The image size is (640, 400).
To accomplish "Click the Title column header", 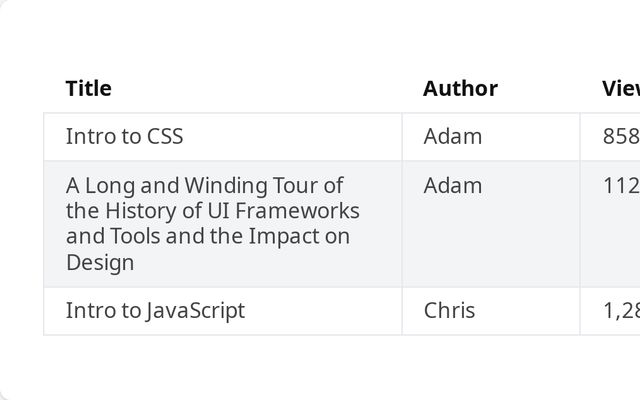I will pos(89,88).
